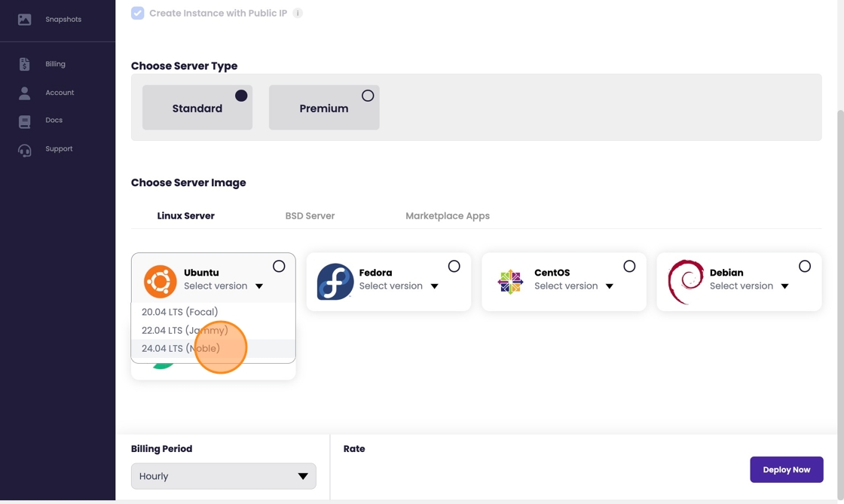Image resolution: width=844 pixels, height=504 pixels.
Task: Click the Deploy Now button
Action: 786,469
